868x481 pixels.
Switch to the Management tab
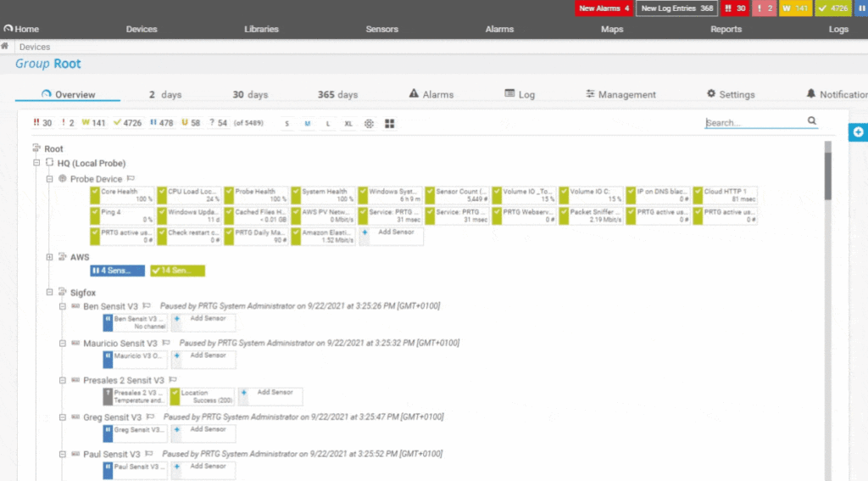point(620,94)
